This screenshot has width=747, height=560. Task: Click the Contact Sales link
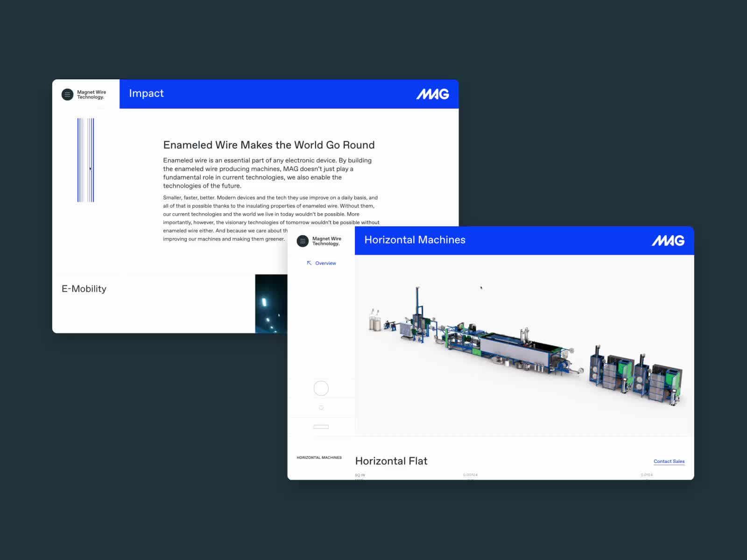pos(669,461)
